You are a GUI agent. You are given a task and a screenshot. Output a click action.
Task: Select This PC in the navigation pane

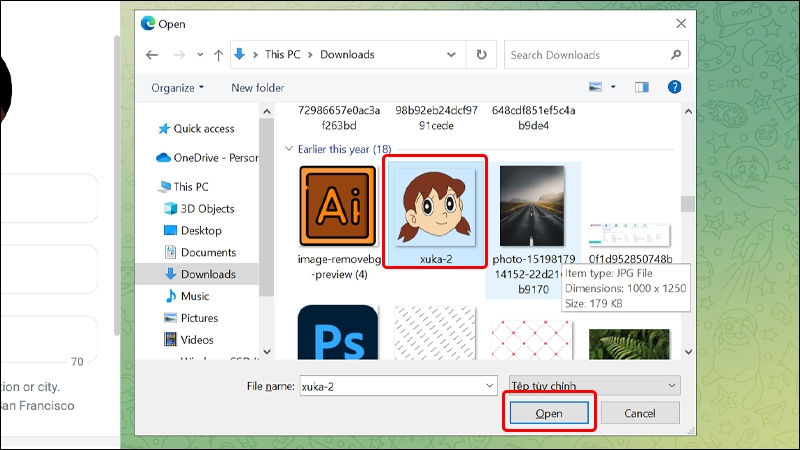184,187
